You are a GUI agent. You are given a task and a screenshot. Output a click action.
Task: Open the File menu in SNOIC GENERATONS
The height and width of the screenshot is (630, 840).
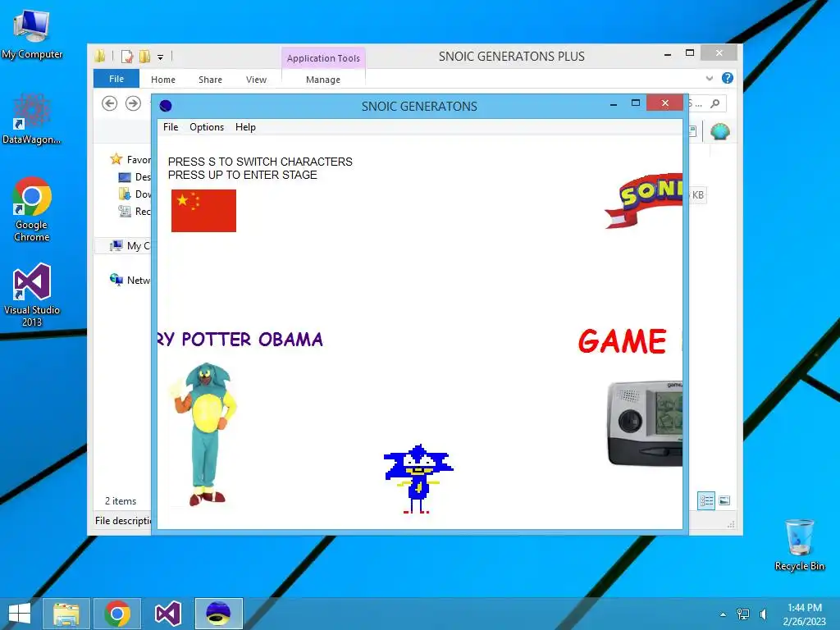[x=171, y=127]
